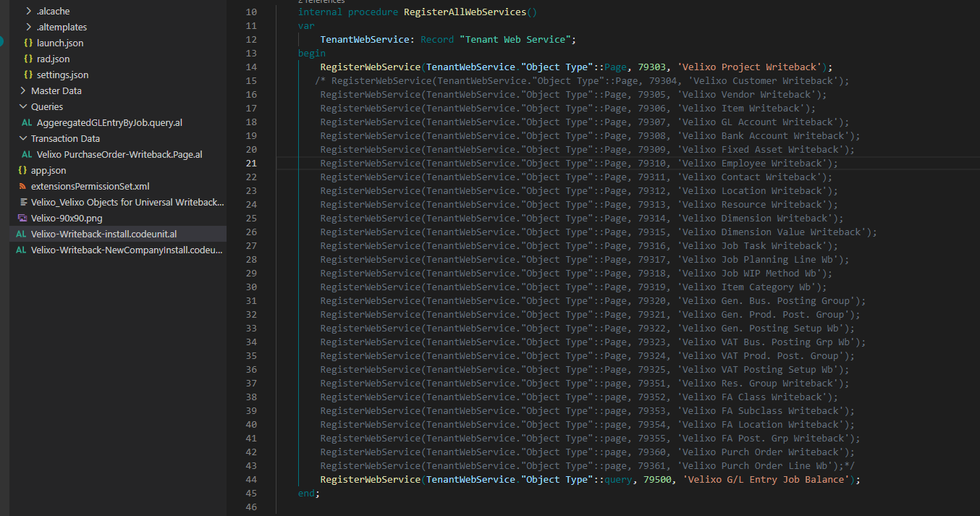This screenshot has height=516, width=980.
Task: Open rad.json file
Action: click(54, 59)
